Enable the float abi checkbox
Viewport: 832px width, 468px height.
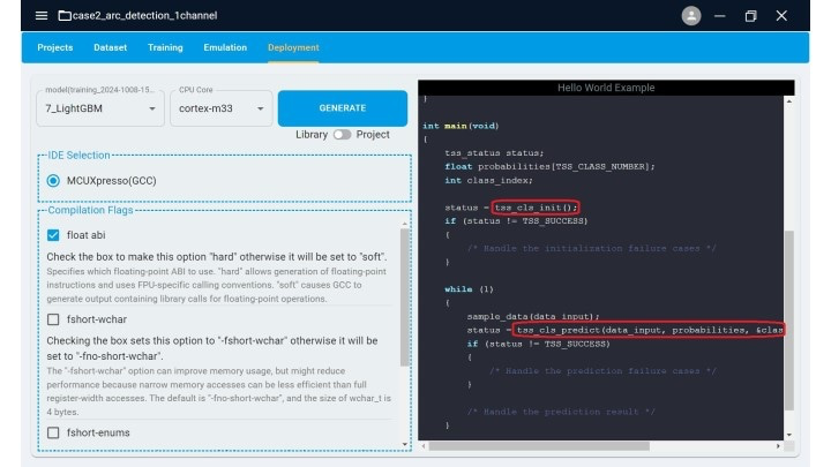pos(54,235)
